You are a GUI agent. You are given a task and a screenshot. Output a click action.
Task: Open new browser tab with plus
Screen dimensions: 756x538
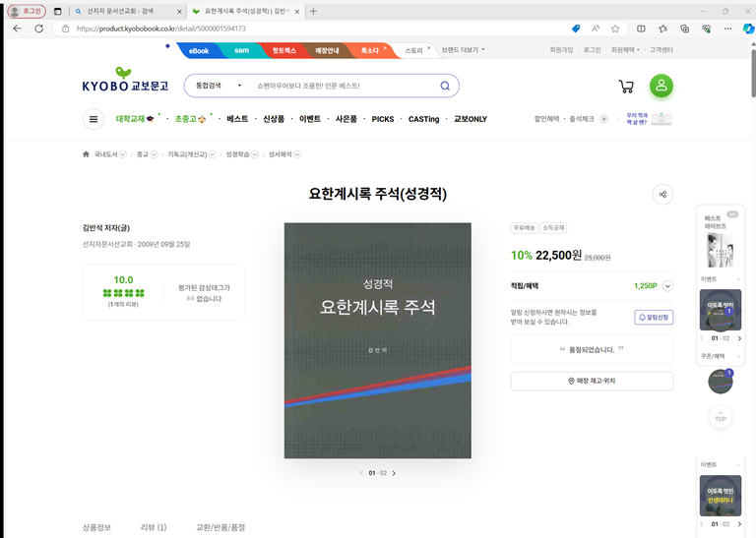click(313, 11)
